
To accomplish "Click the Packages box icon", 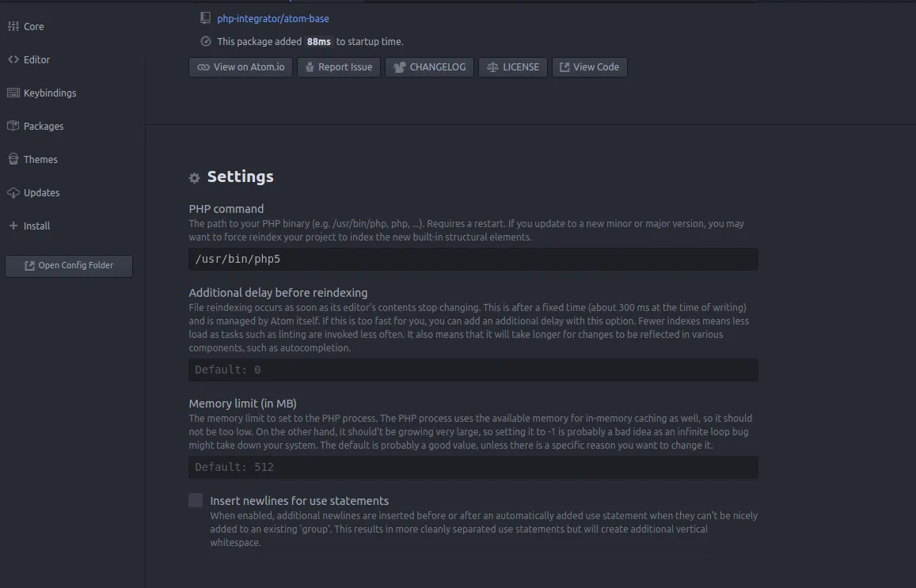I will (x=13, y=126).
